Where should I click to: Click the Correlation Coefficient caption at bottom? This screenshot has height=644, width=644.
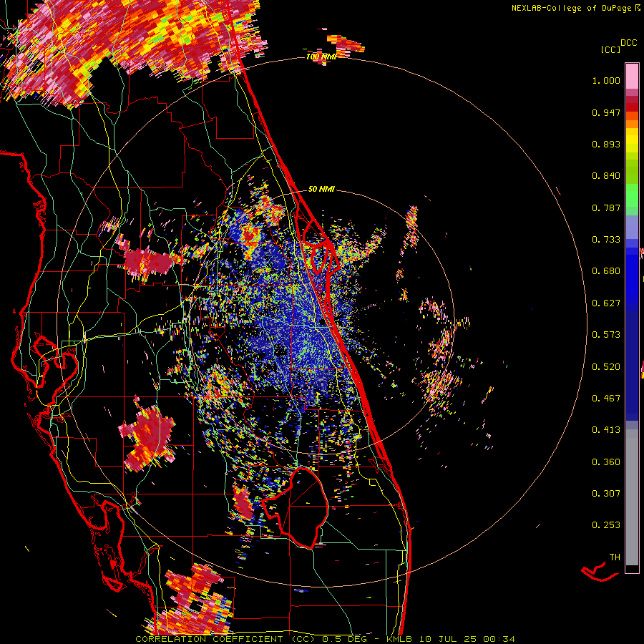[x=325, y=639]
